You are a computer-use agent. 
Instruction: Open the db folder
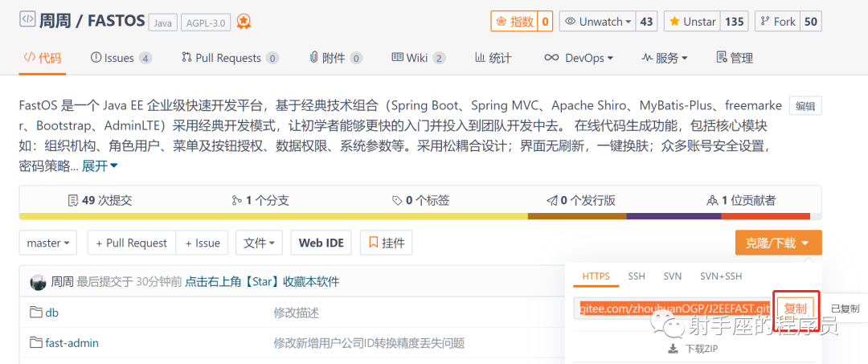[x=52, y=313]
